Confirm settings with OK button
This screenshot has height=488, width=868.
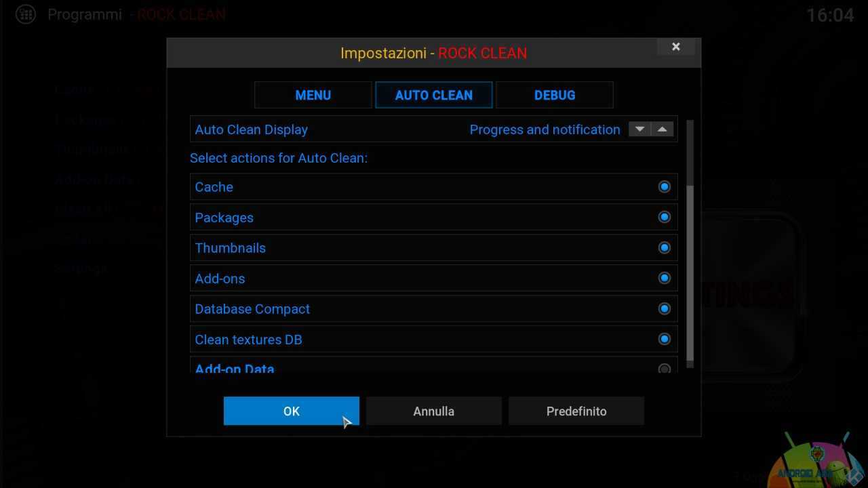pos(292,411)
